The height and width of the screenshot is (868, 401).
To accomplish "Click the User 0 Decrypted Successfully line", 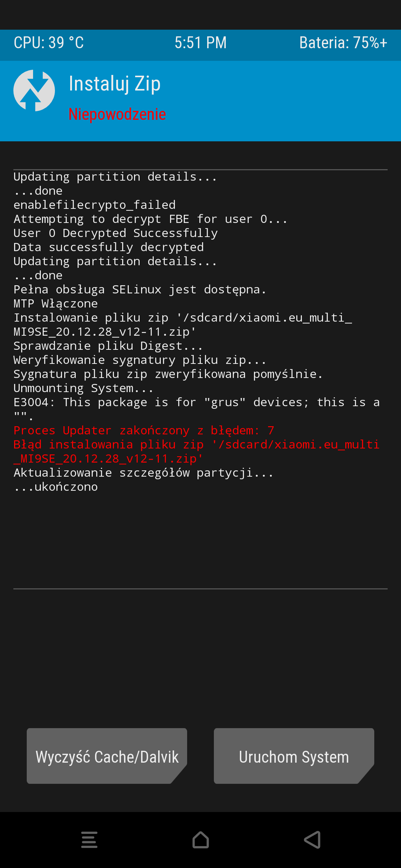I will point(115,233).
